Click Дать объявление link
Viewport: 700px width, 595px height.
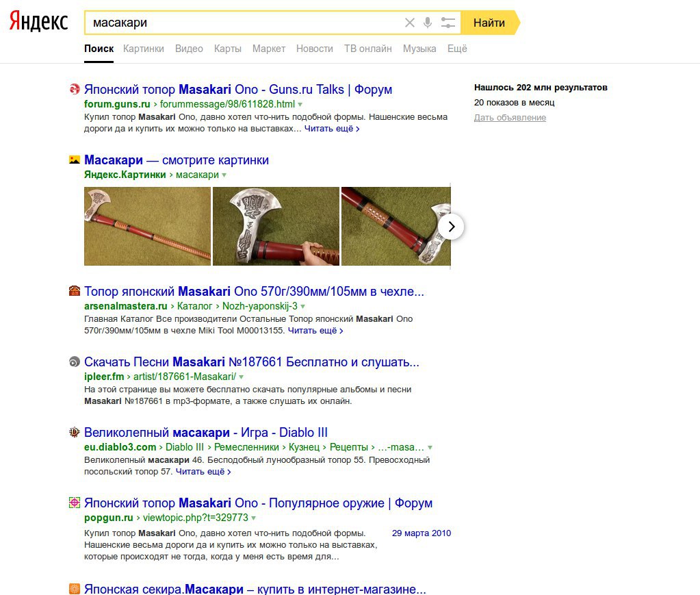point(510,118)
